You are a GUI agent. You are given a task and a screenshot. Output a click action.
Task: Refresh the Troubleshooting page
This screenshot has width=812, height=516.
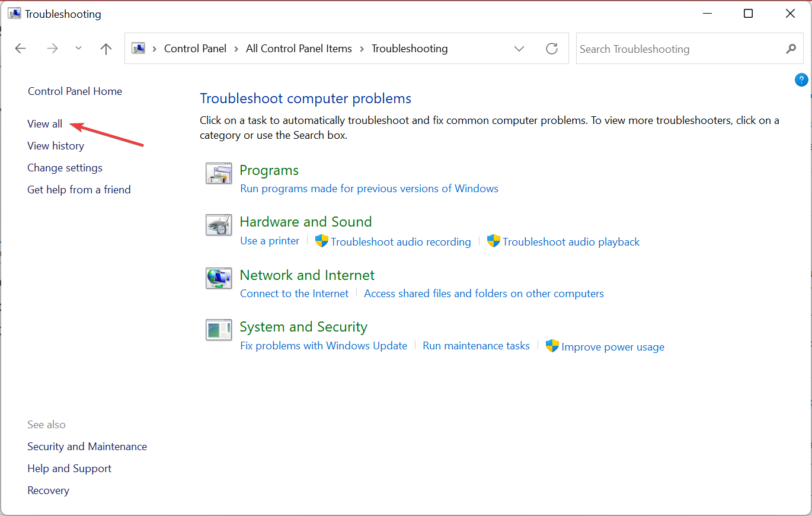(552, 49)
